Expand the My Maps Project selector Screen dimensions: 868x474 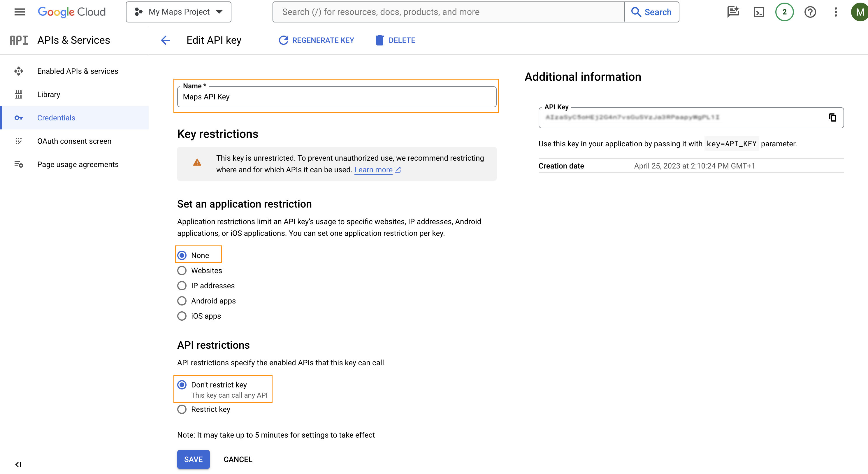179,12
